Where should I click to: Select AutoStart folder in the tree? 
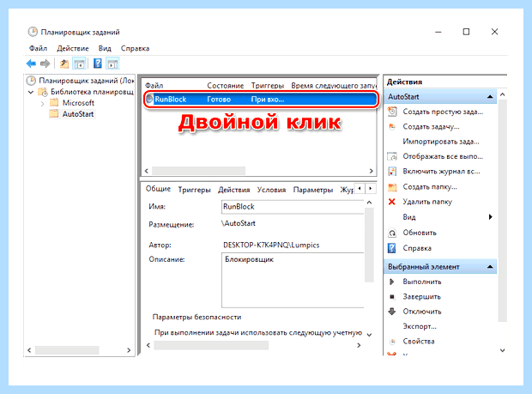point(78,114)
